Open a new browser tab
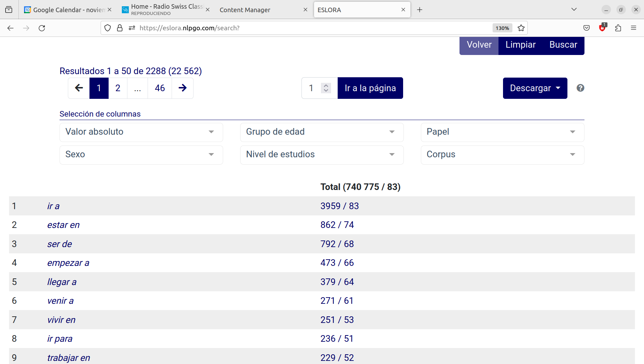The height and width of the screenshot is (364, 644). [419, 10]
